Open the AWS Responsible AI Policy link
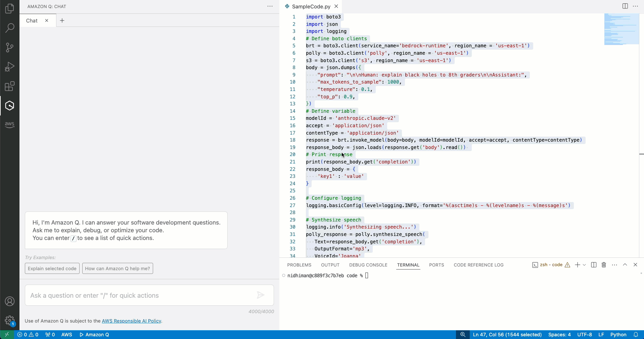This screenshot has width=644, height=339. click(132, 321)
